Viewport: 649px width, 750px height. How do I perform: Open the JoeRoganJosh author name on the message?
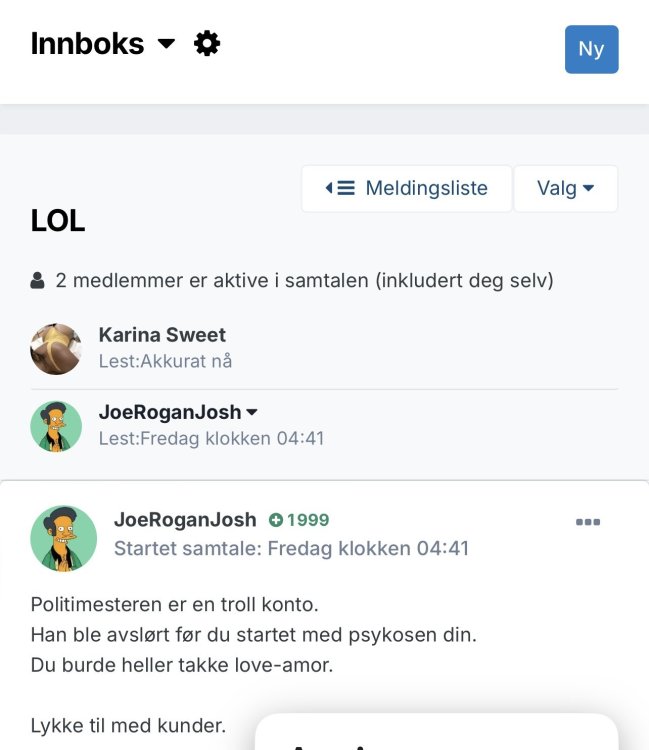point(185,519)
